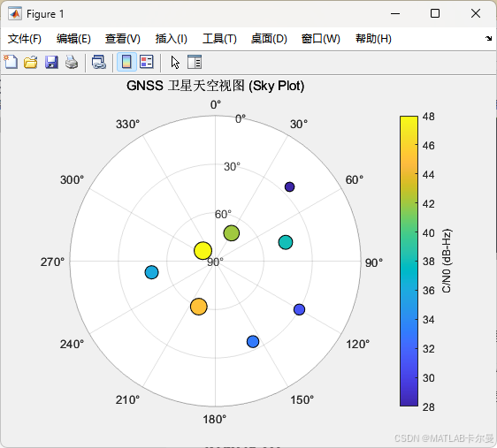Click the 180° azimuth label
This screenshot has width=497, height=448.
click(x=215, y=420)
